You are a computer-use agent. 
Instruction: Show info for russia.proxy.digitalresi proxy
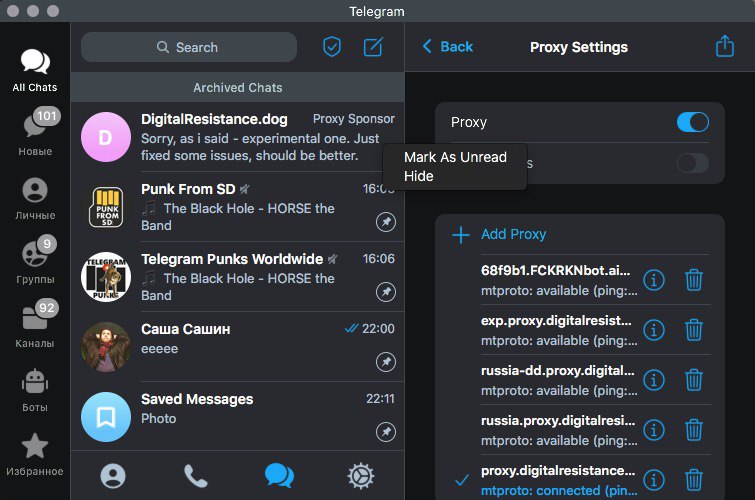click(654, 430)
